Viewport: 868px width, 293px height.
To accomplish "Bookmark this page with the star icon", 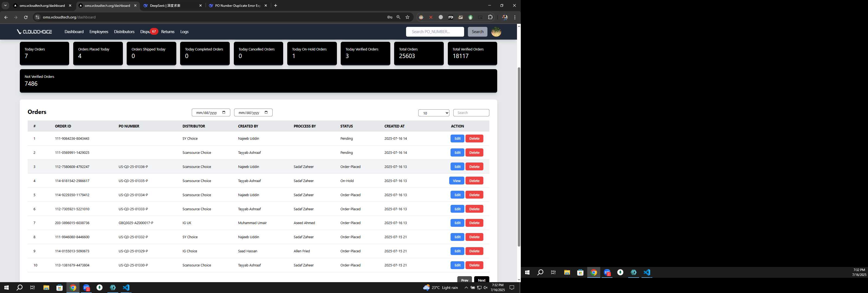I will pyautogui.click(x=407, y=17).
